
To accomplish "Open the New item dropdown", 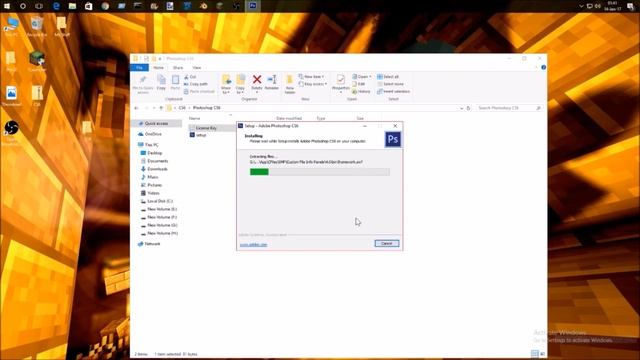I will tap(311, 77).
